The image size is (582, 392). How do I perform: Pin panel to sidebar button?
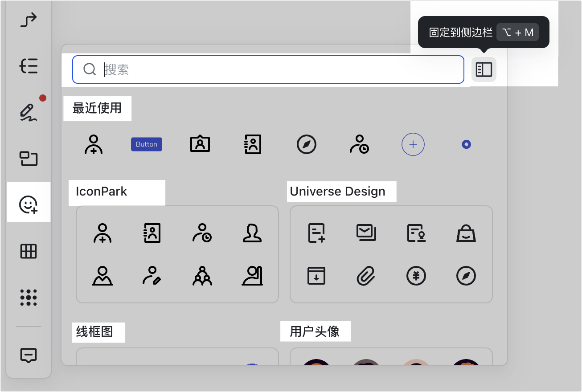tap(484, 69)
